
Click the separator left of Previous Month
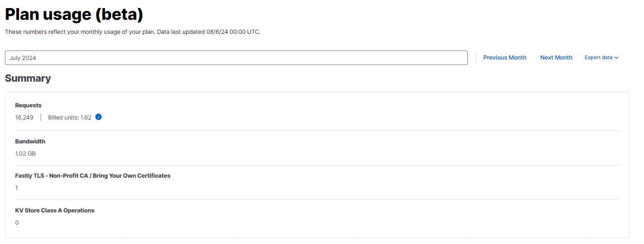tap(476, 58)
